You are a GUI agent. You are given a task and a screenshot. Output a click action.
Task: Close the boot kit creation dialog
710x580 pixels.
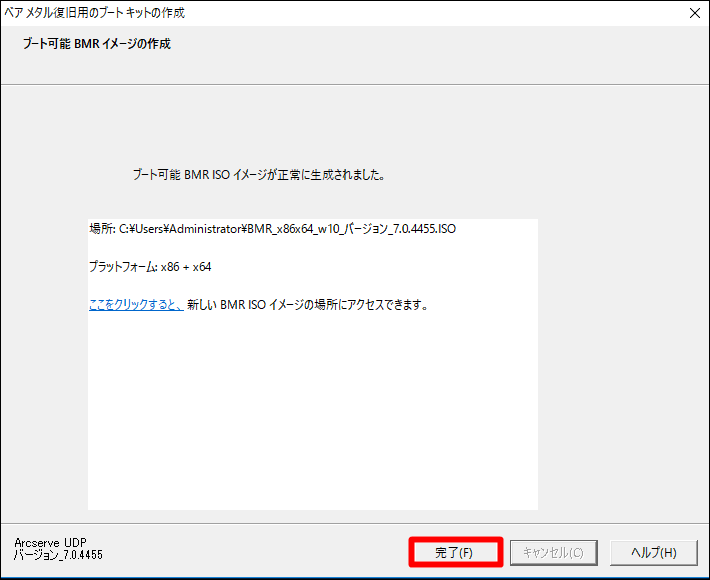click(695, 13)
